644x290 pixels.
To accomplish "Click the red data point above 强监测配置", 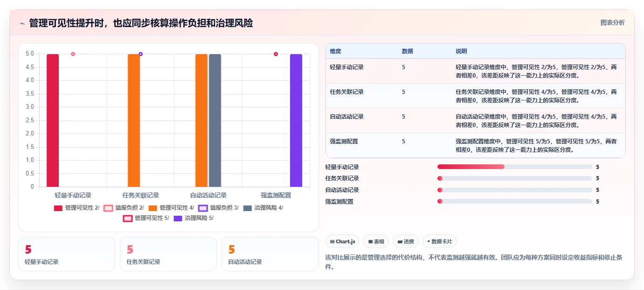I will (x=276, y=54).
